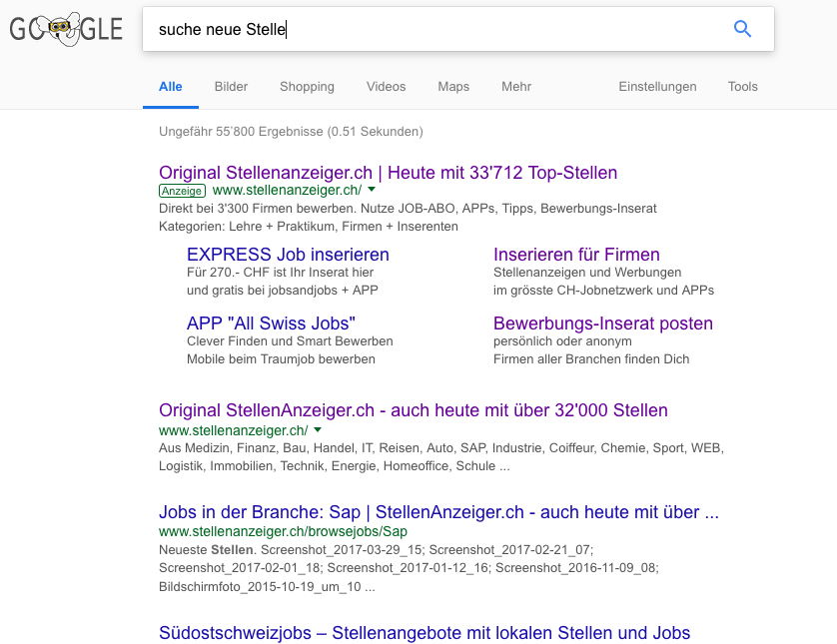837x644 pixels.
Task: Expand dropdown arrow beside ad URL stellenanzeiger.ch
Action: pyautogui.click(x=372, y=190)
